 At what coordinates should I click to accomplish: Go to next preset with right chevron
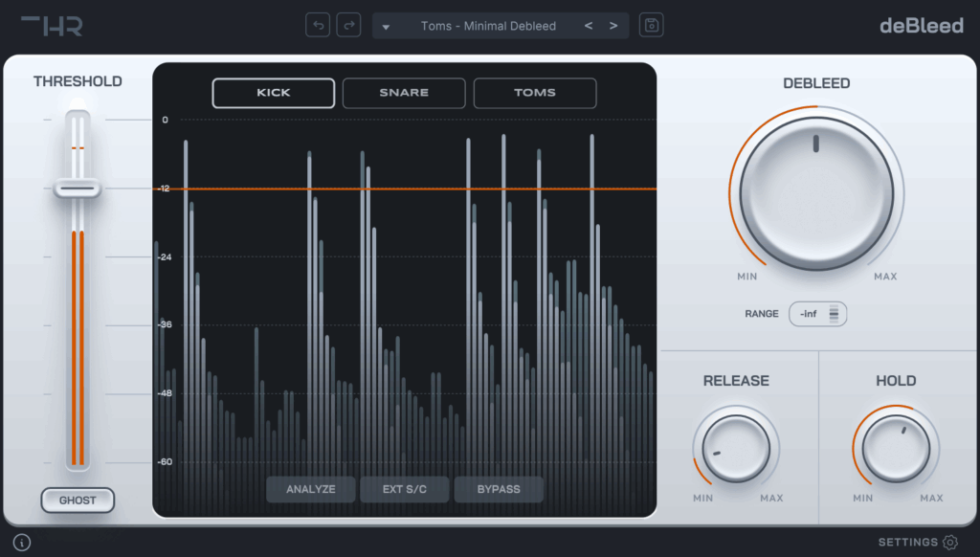(613, 26)
